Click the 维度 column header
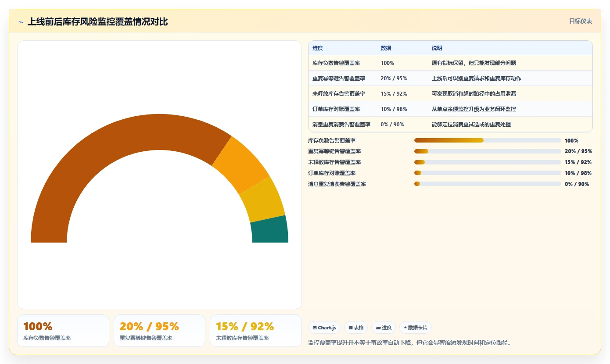This screenshot has height=364, width=610. point(318,48)
